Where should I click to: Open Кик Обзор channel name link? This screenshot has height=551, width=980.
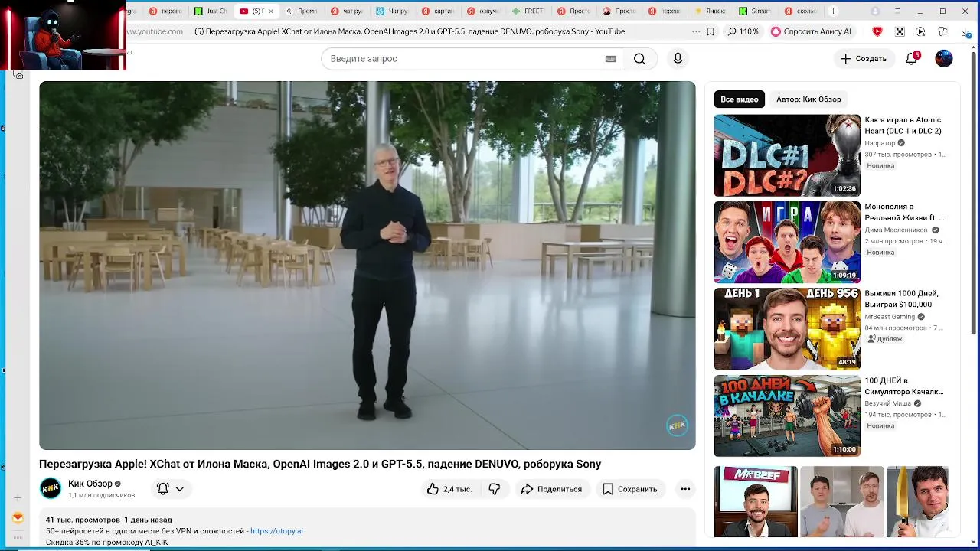[90, 484]
